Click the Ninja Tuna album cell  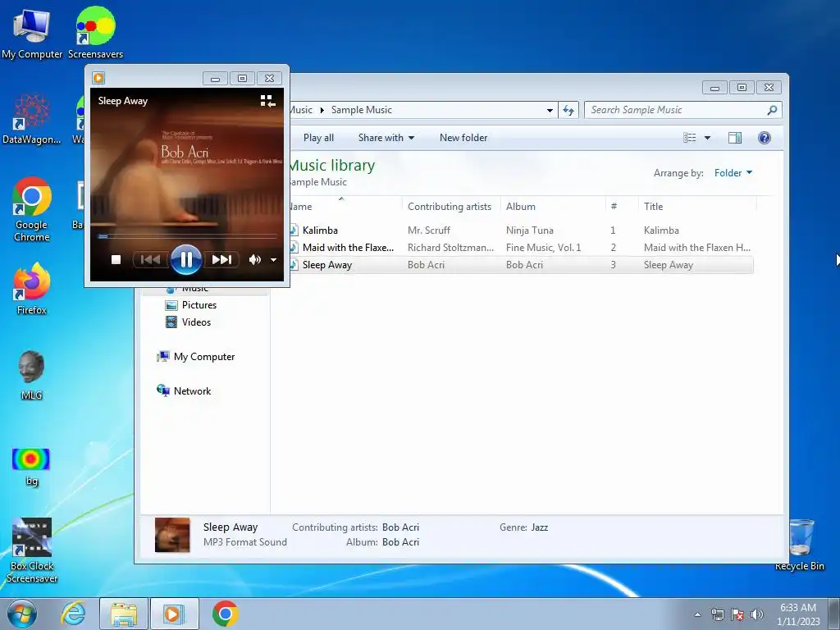529,231
